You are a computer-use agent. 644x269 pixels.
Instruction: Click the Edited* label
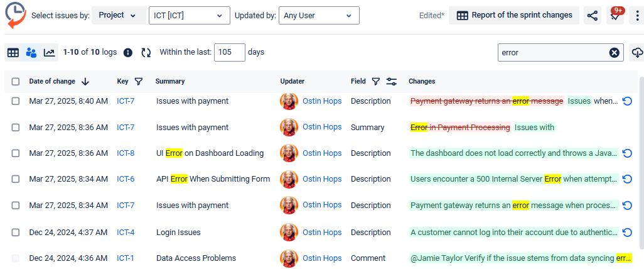432,16
